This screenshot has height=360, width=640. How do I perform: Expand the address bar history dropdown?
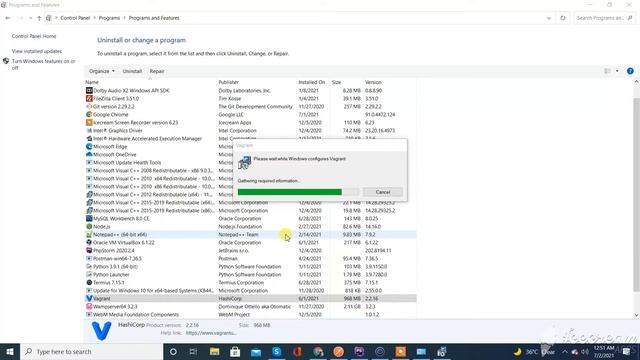coord(549,18)
